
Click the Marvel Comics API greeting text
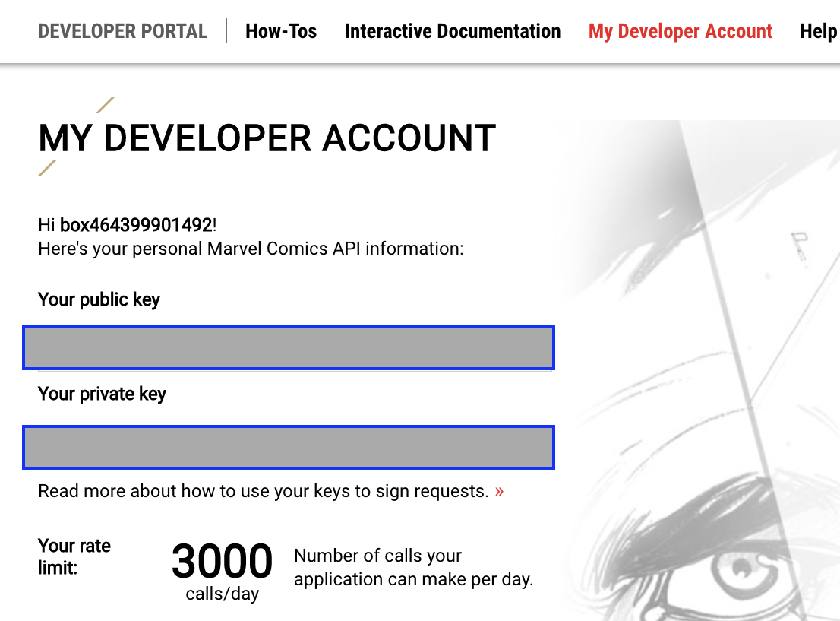point(251,249)
